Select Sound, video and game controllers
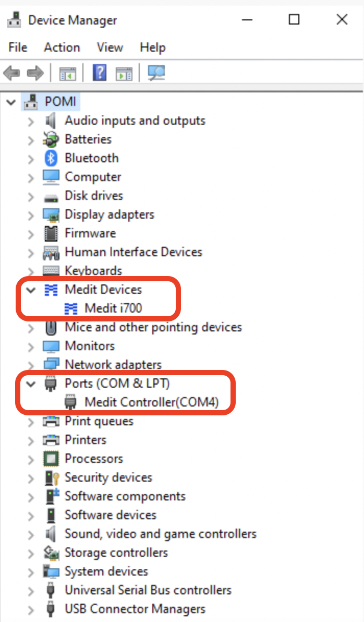This screenshot has height=622, width=364. click(160, 534)
